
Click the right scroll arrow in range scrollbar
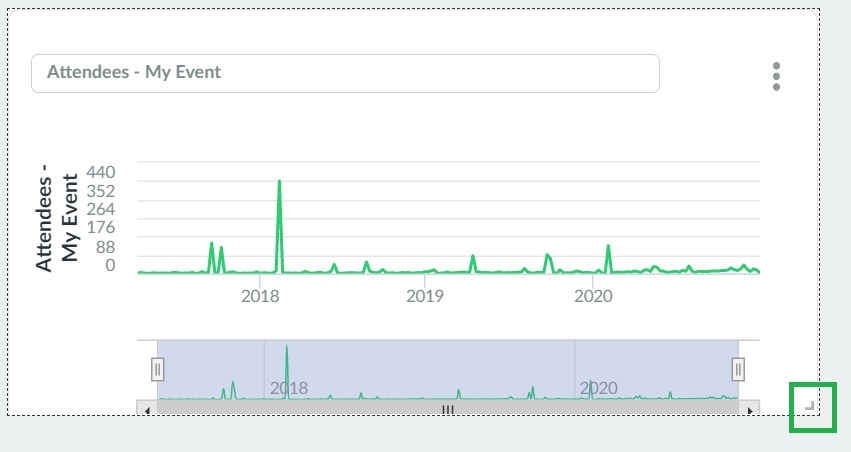click(x=750, y=410)
